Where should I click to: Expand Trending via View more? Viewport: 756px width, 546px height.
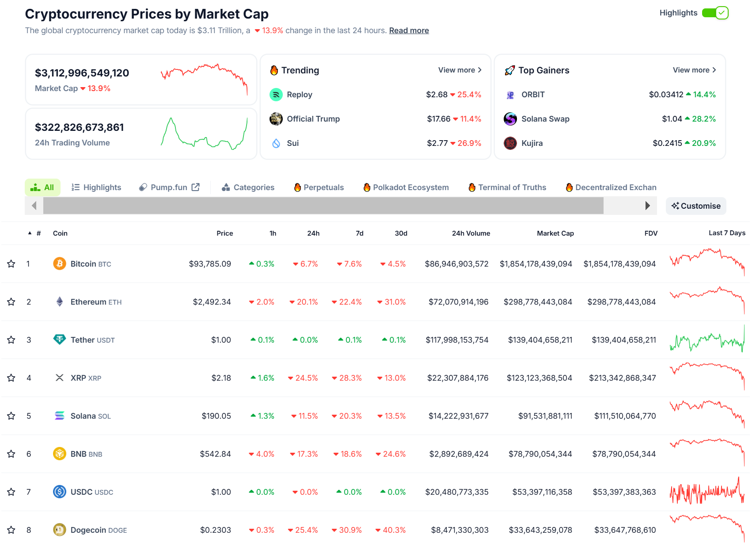point(460,70)
